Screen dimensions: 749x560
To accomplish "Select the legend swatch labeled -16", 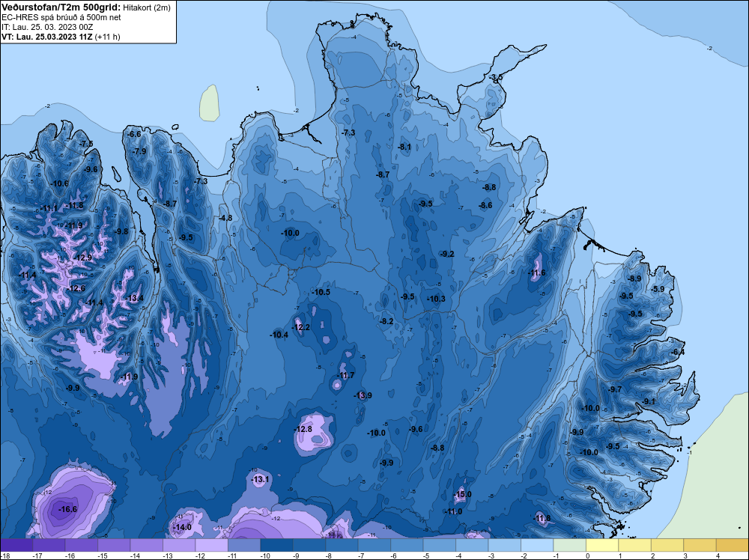I will (x=81, y=545).
